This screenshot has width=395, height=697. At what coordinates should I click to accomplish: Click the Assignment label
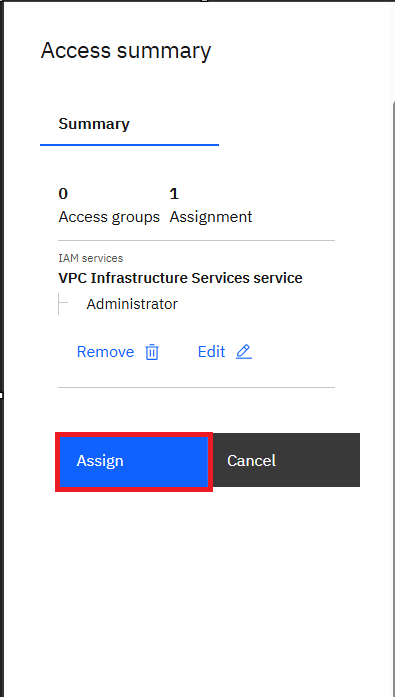[x=211, y=217]
